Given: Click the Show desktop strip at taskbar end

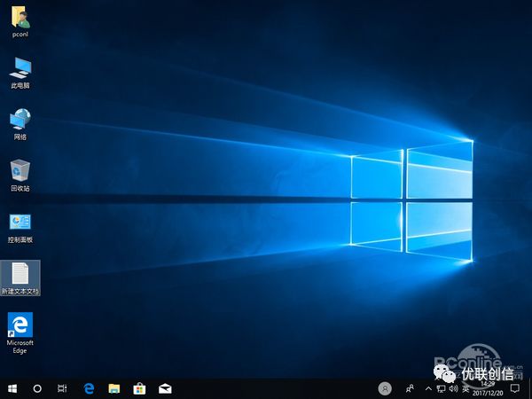Looking at the screenshot, I should [530, 389].
